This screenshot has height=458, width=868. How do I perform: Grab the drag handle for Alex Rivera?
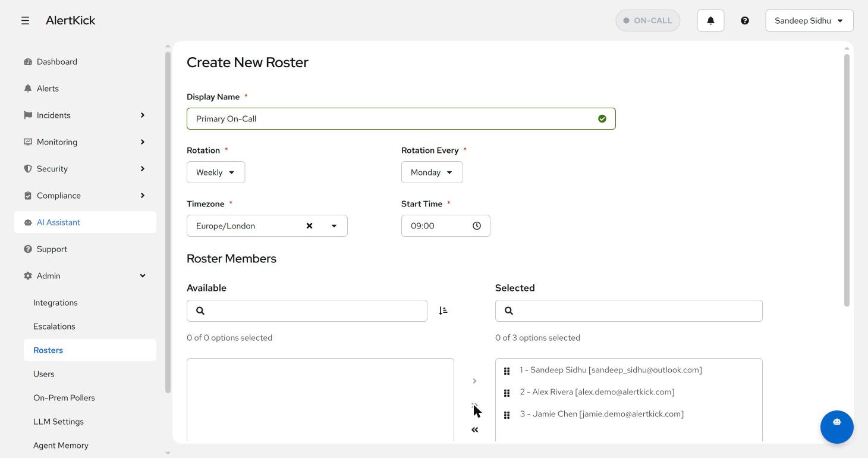click(x=507, y=393)
